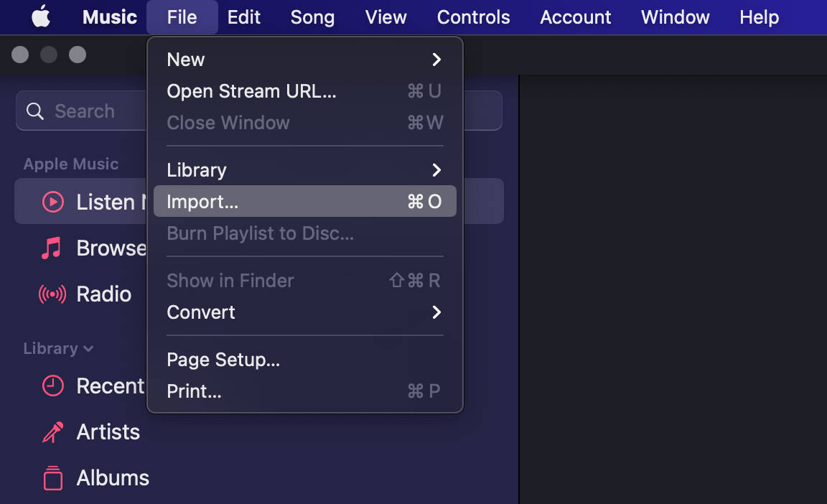Collapse the Library sidebar section chevron

pyautogui.click(x=88, y=348)
